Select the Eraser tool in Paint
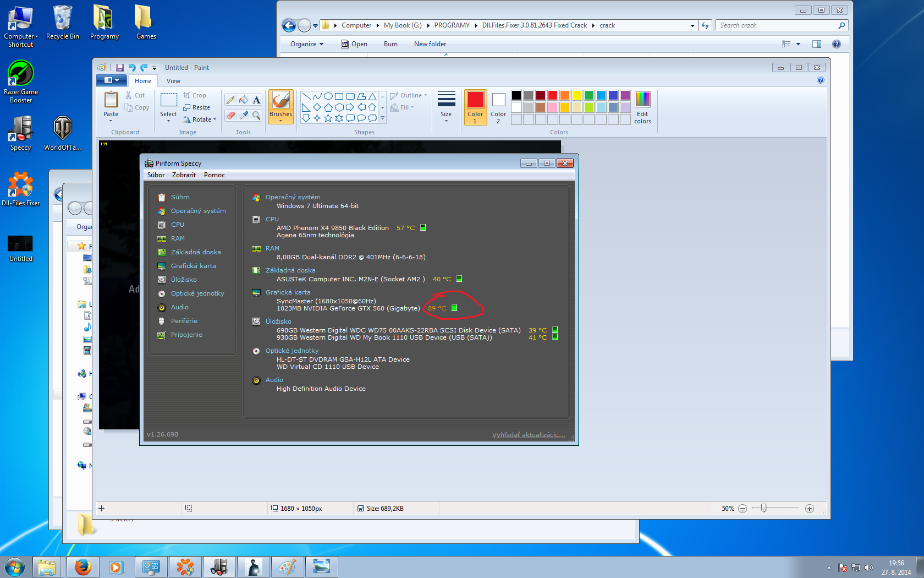The width and height of the screenshot is (924, 578). click(x=230, y=115)
